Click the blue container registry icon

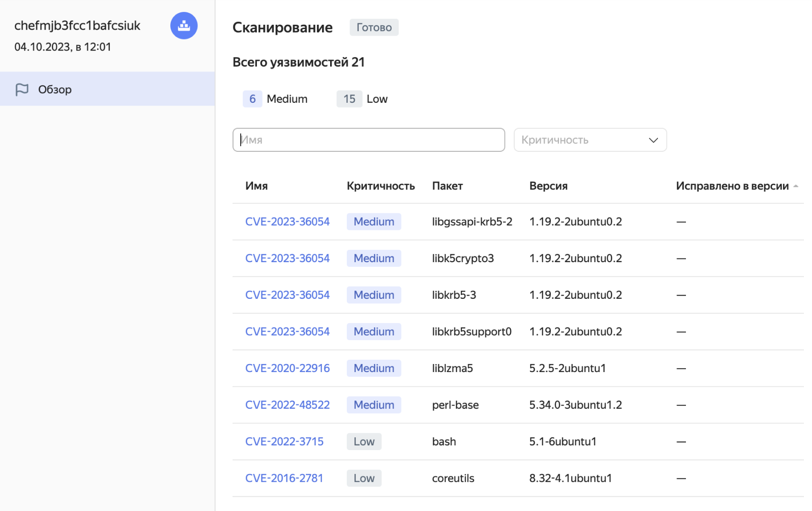tap(184, 26)
